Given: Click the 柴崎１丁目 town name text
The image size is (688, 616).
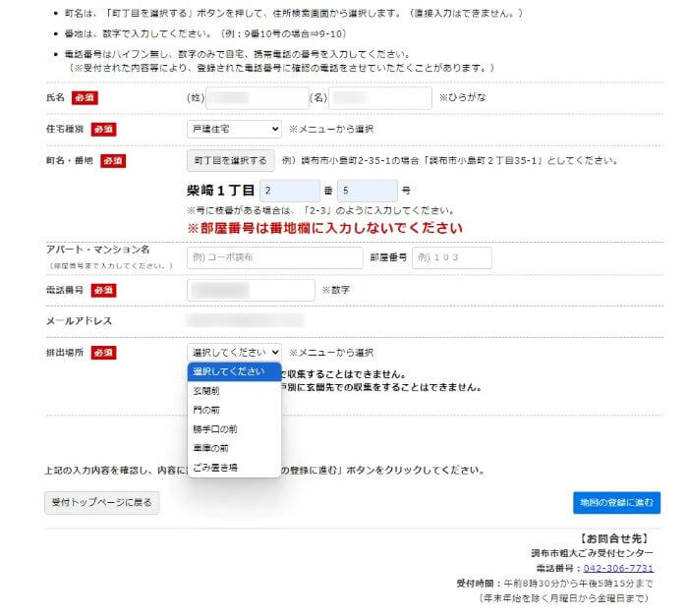Looking at the screenshot, I should click(221, 191).
